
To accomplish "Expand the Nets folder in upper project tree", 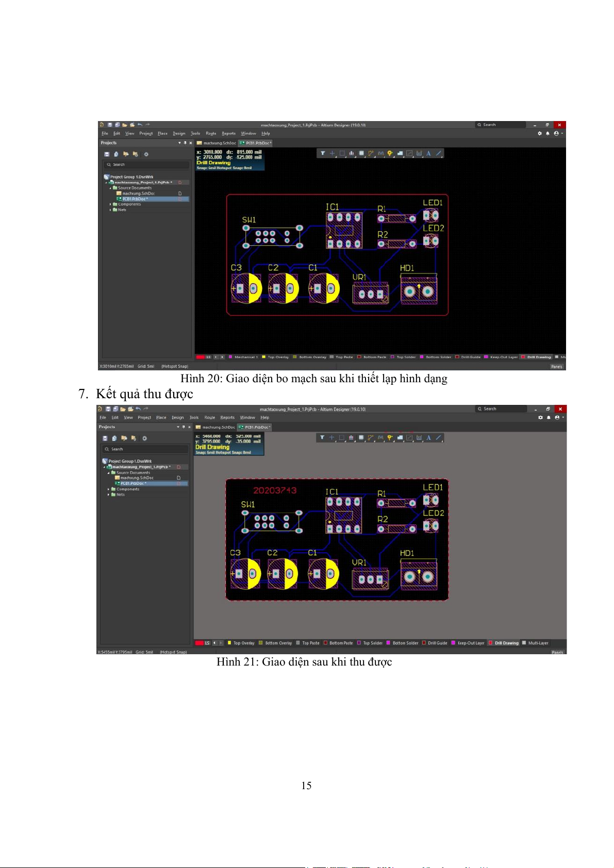I will coord(110,210).
